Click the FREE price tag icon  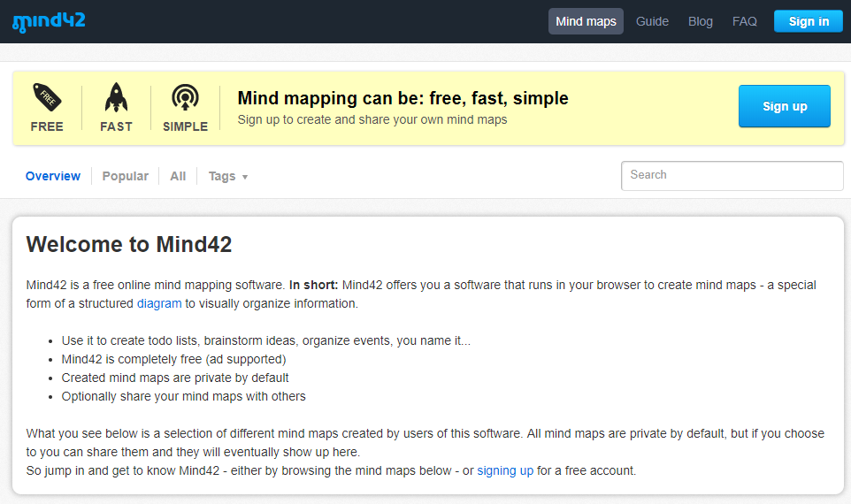(47, 97)
